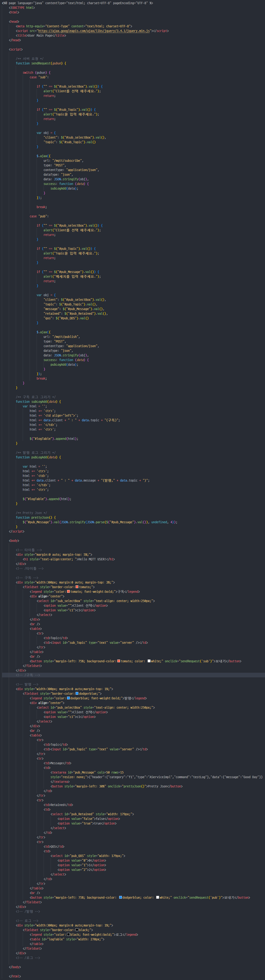Screen dimensions: 265x980
Task: Click the select id="pub_QOS" line
Action: pos(88,856)
